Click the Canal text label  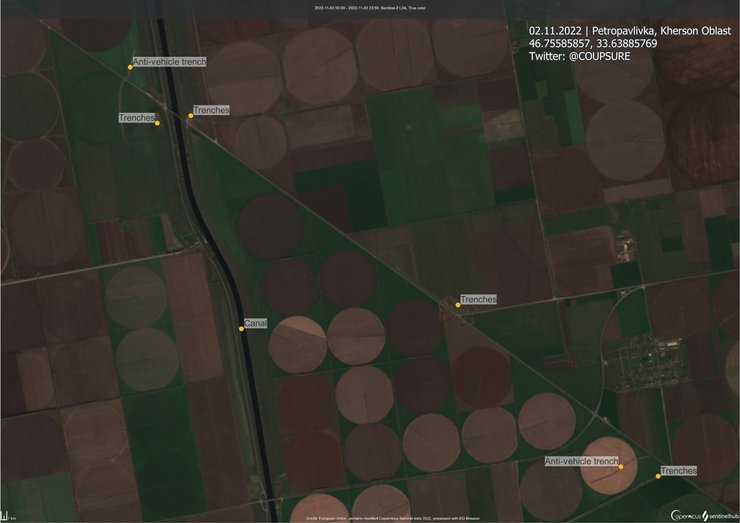pyautogui.click(x=256, y=324)
